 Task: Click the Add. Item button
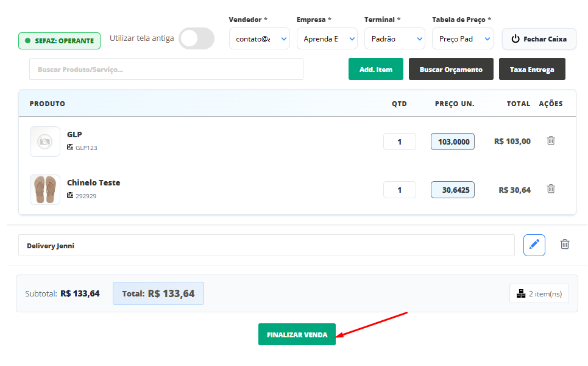click(x=375, y=70)
